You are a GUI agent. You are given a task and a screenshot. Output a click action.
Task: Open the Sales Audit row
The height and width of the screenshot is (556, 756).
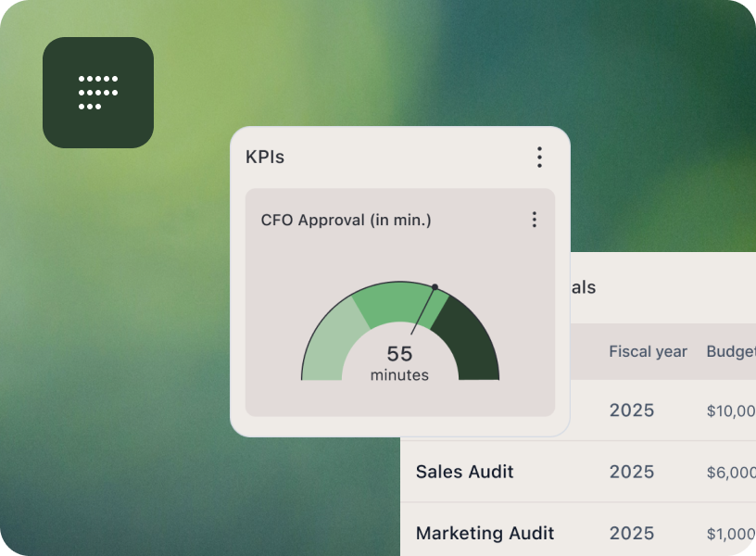pos(464,472)
